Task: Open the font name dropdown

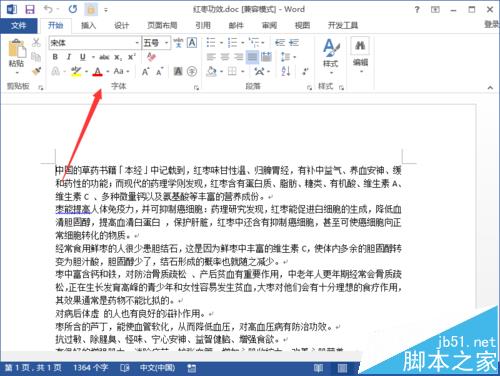Action: point(137,43)
